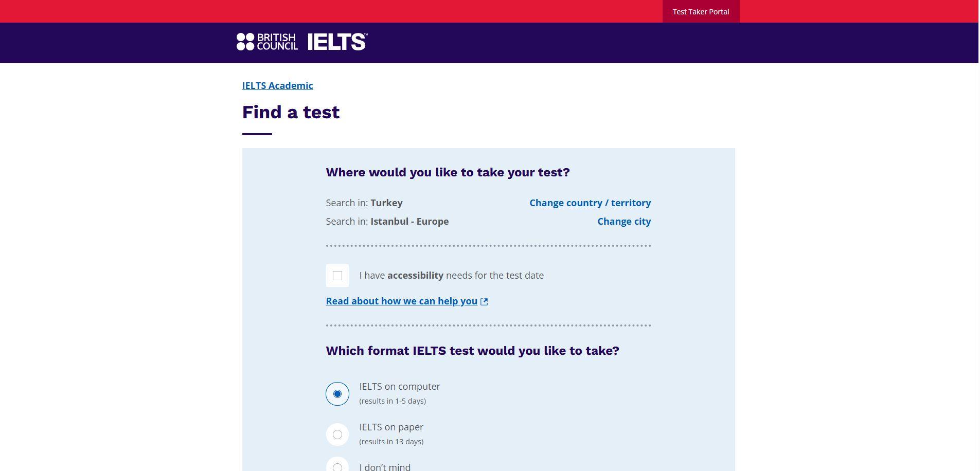This screenshot has width=980, height=471.
Task: Choose the I don't mind option
Action: pyautogui.click(x=337, y=465)
